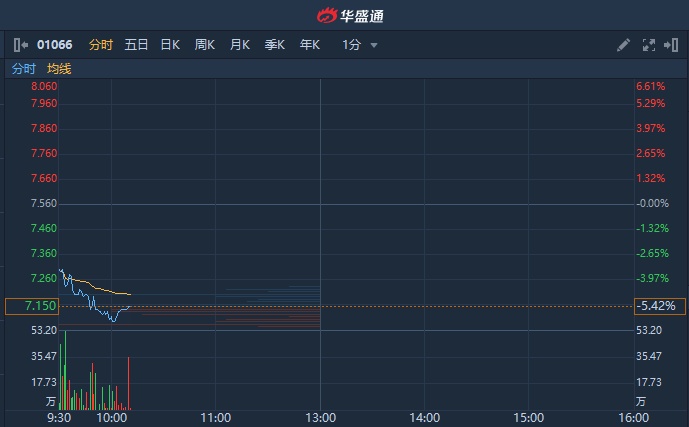Switch to 年K chart

pyautogui.click(x=309, y=45)
